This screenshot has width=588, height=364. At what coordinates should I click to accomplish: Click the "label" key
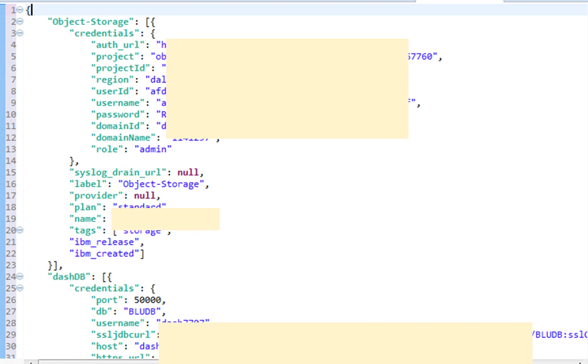tap(88, 184)
